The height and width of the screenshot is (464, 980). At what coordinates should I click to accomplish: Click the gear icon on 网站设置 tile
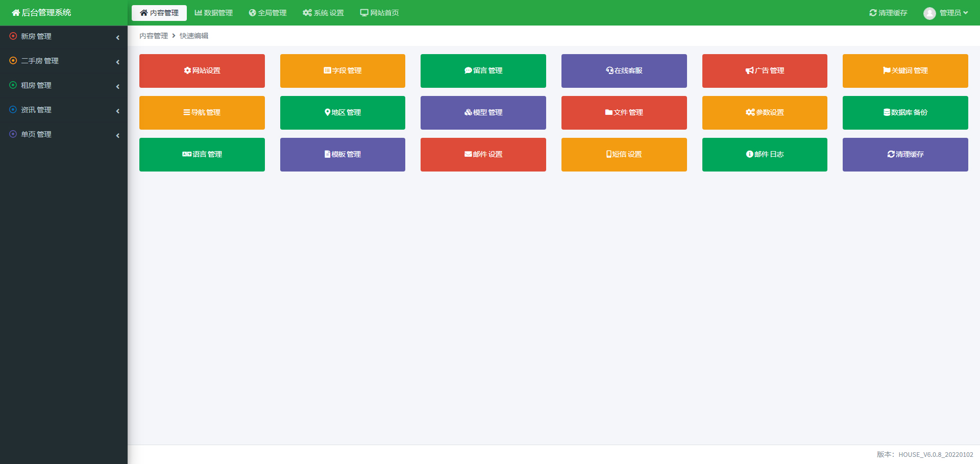187,70
